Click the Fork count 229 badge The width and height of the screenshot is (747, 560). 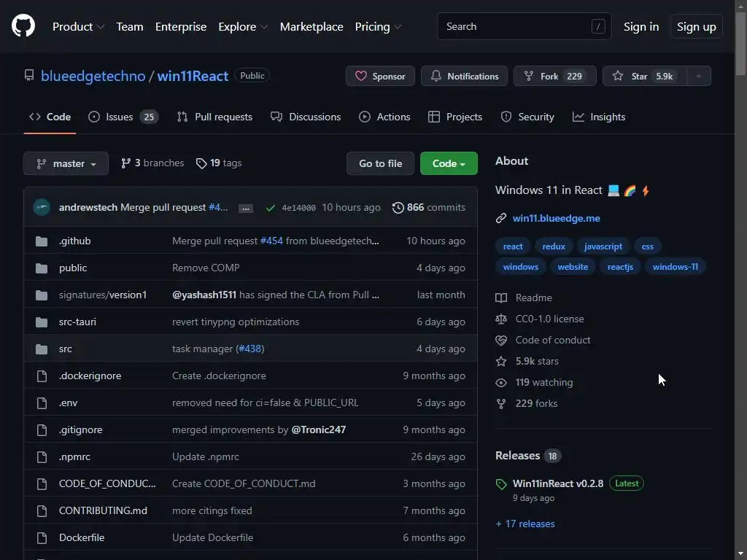pyautogui.click(x=575, y=76)
